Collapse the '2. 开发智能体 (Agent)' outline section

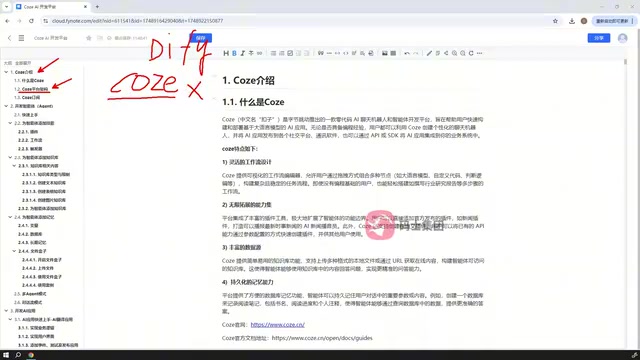6,106
